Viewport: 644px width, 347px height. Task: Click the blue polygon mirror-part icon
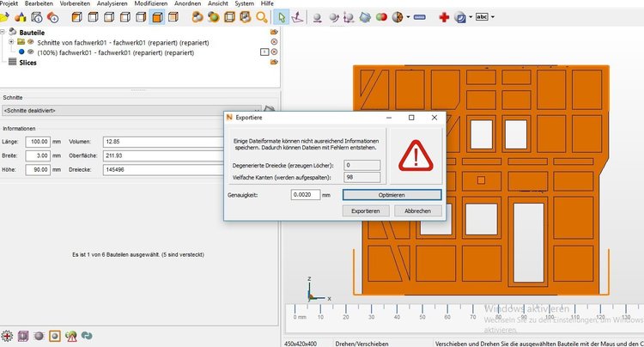click(x=365, y=17)
